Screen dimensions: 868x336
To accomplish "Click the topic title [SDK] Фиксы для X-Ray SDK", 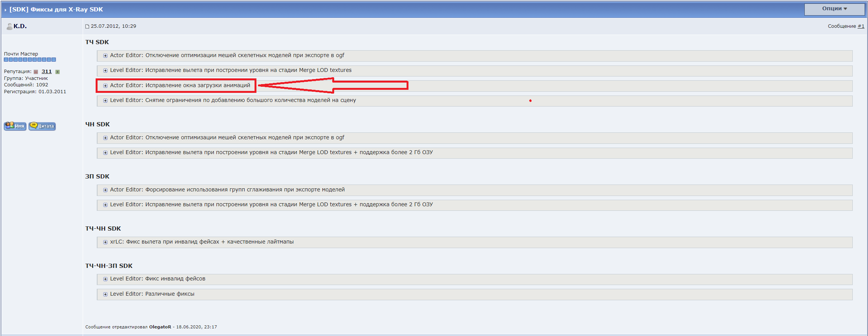I will 56,10.
